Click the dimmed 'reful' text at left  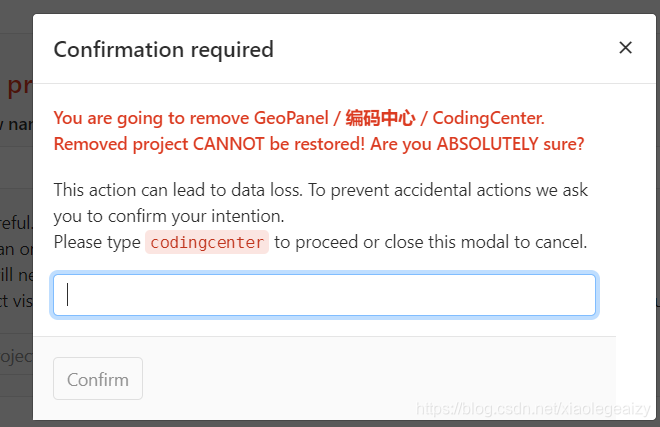(16, 223)
